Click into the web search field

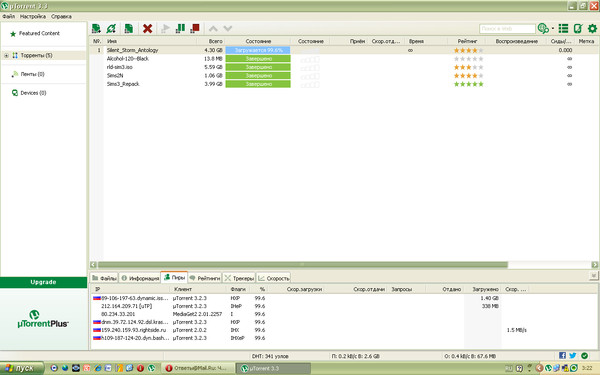[x=507, y=29]
